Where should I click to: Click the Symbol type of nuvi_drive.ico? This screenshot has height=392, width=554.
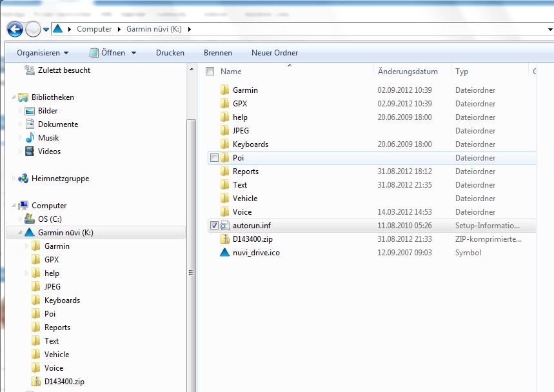468,253
